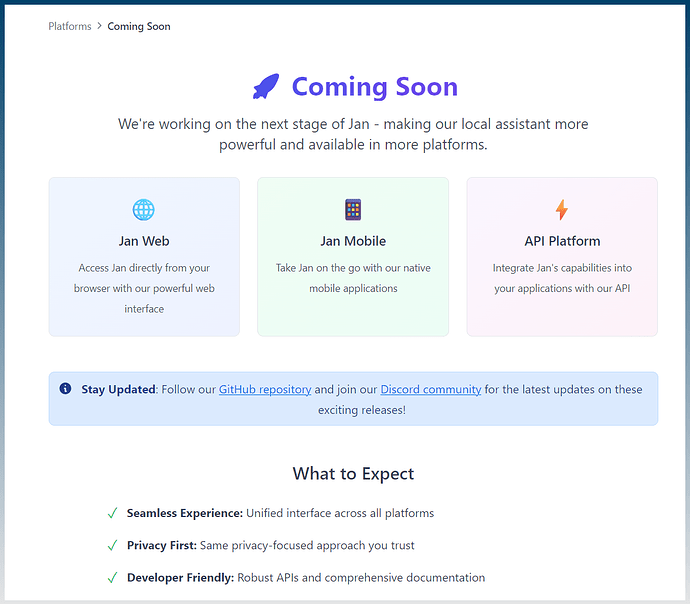The width and height of the screenshot is (690, 604).
Task: Click the checkmark beside Privacy First
Action: coord(113,545)
